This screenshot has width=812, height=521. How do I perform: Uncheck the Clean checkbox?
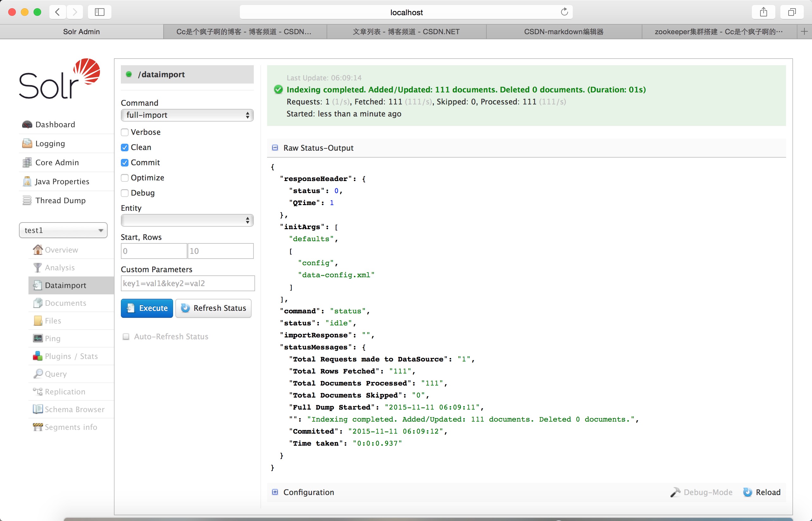click(125, 148)
